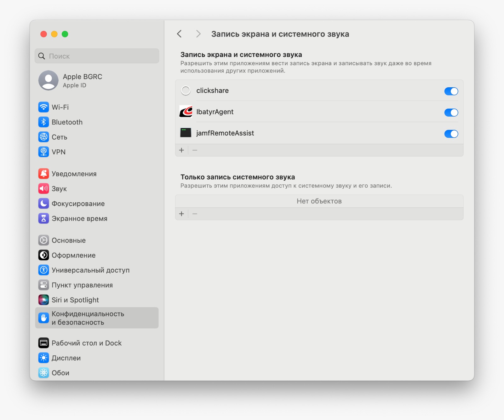Open Экранное время settings

click(x=97, y=218)
